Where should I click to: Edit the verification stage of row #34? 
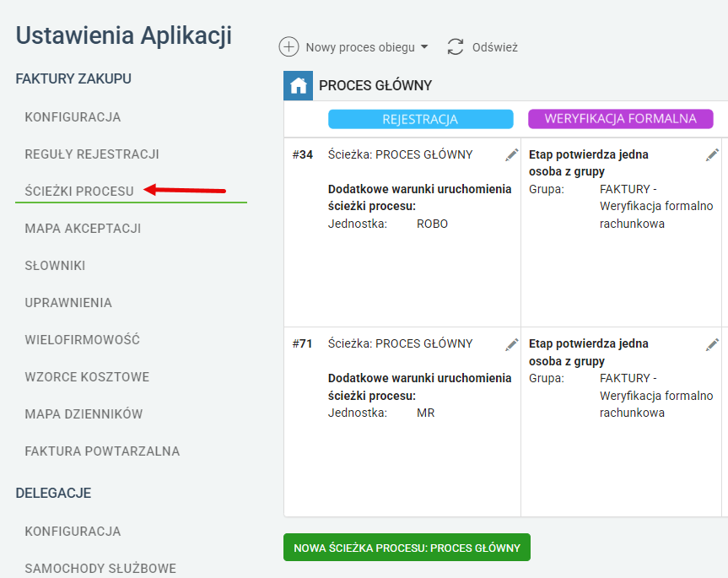(x=712, y=155)
